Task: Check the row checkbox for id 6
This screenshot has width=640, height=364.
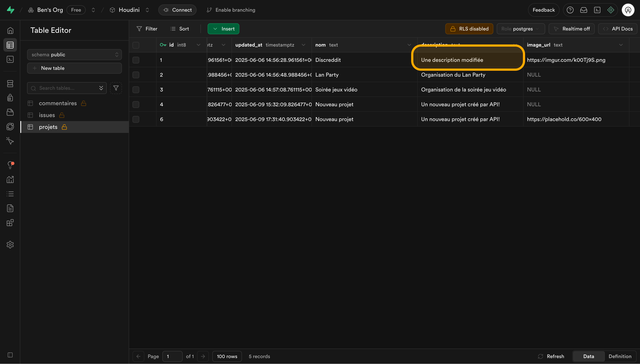Action: pyautogui.click(x=136, y=119)
